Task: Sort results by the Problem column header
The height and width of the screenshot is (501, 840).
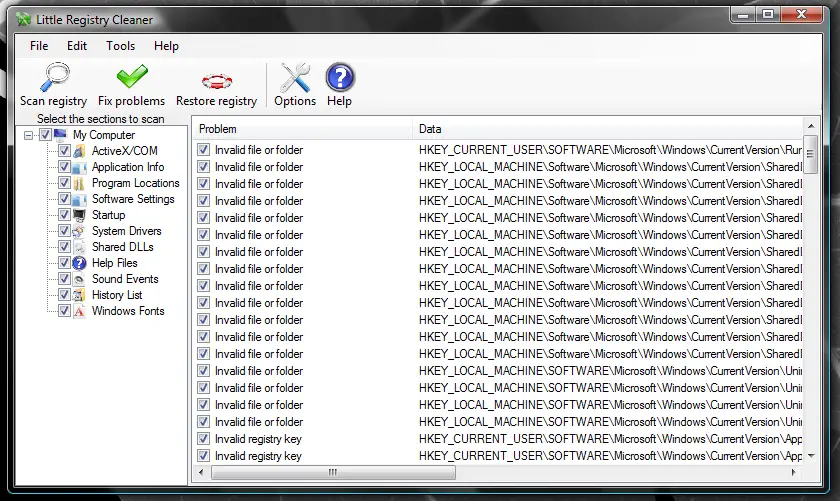Action: pyautogui.click(x=302, y=129)
